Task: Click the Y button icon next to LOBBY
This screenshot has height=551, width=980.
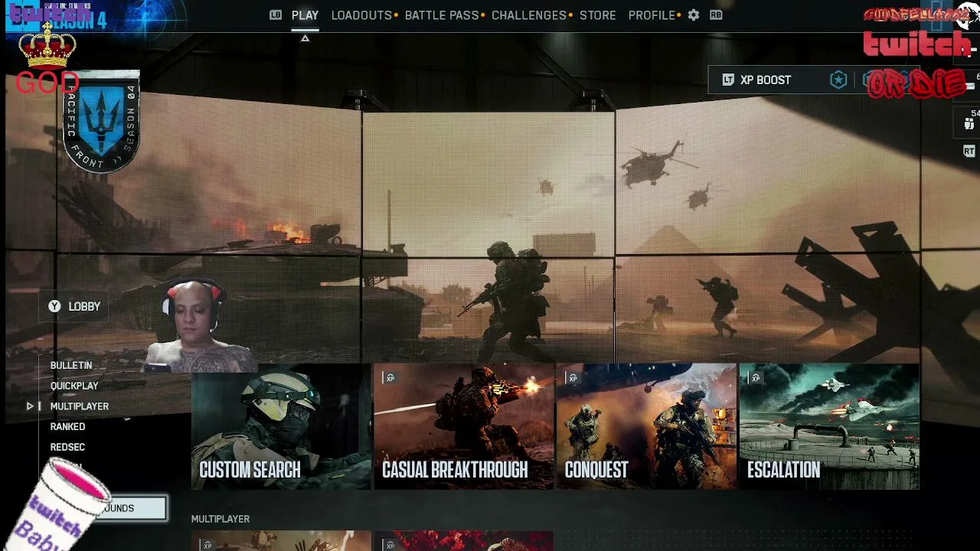Action: [x=54, y=306]
